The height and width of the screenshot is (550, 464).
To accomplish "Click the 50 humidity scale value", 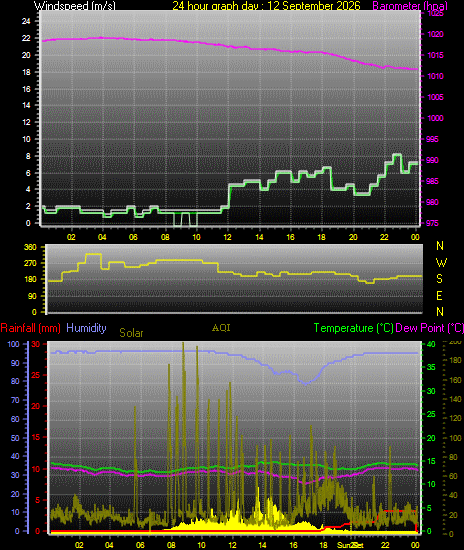I will [x=15, y=438].
